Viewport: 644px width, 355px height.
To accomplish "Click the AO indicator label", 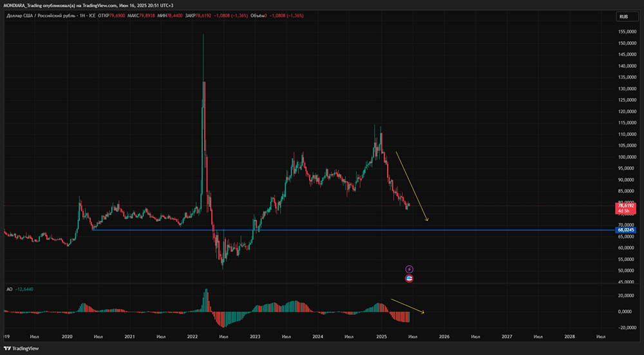I will [9, 289].
